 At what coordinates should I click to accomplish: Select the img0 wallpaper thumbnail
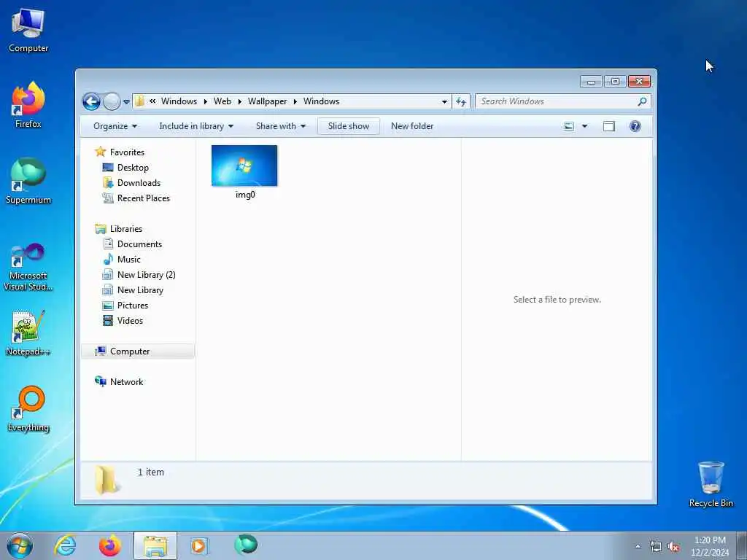pos(244,166)
